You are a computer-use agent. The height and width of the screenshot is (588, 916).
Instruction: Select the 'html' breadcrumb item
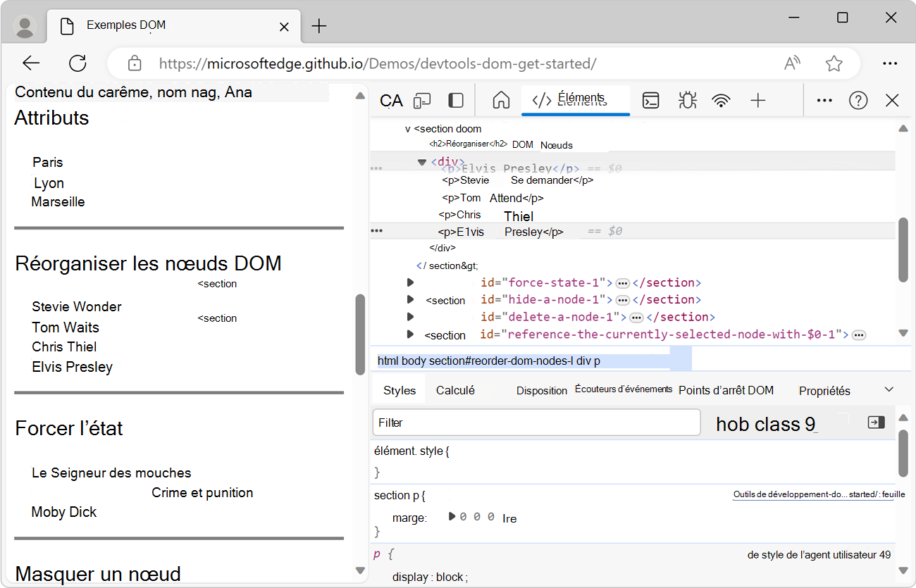click(x=388, y=361)
